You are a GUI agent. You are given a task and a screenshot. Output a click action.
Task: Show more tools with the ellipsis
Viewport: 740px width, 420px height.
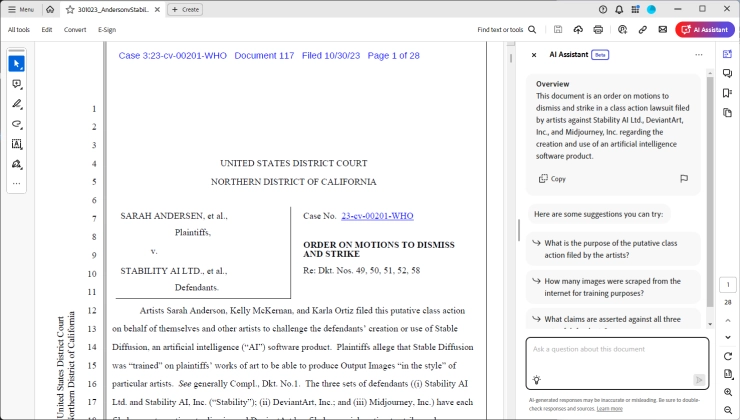click(17, 183)
